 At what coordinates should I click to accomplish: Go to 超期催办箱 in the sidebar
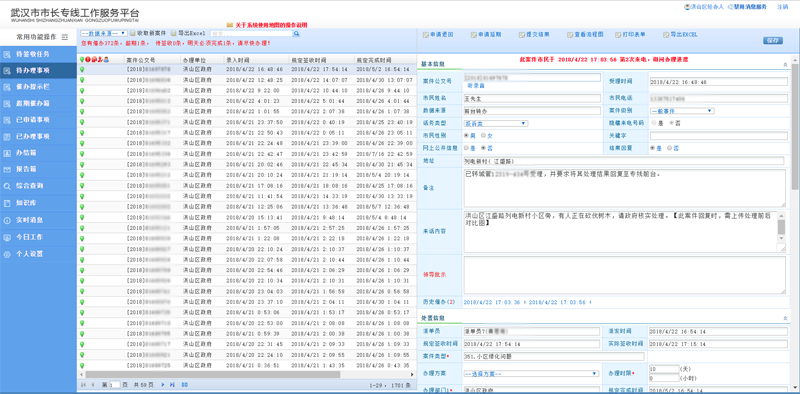(x=38, y=104)
